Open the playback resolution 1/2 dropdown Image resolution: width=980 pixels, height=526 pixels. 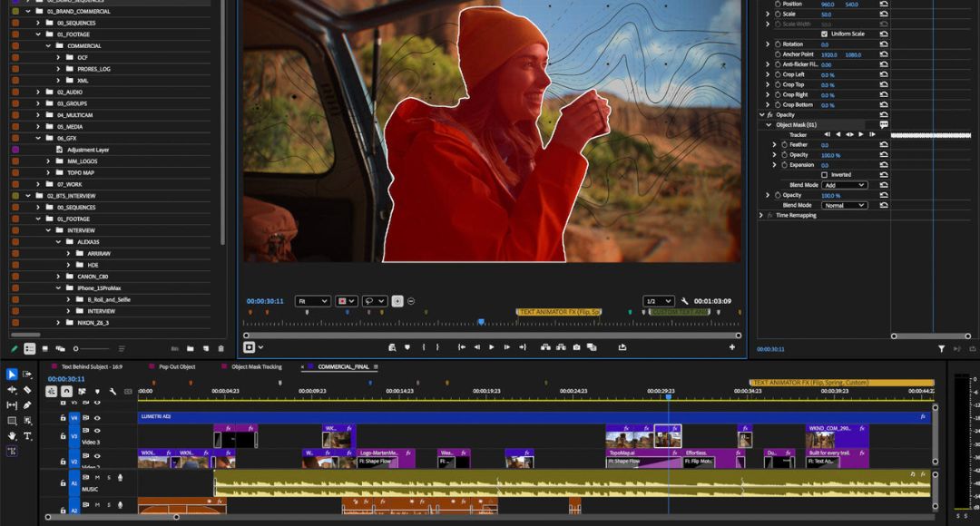point(655,301)
